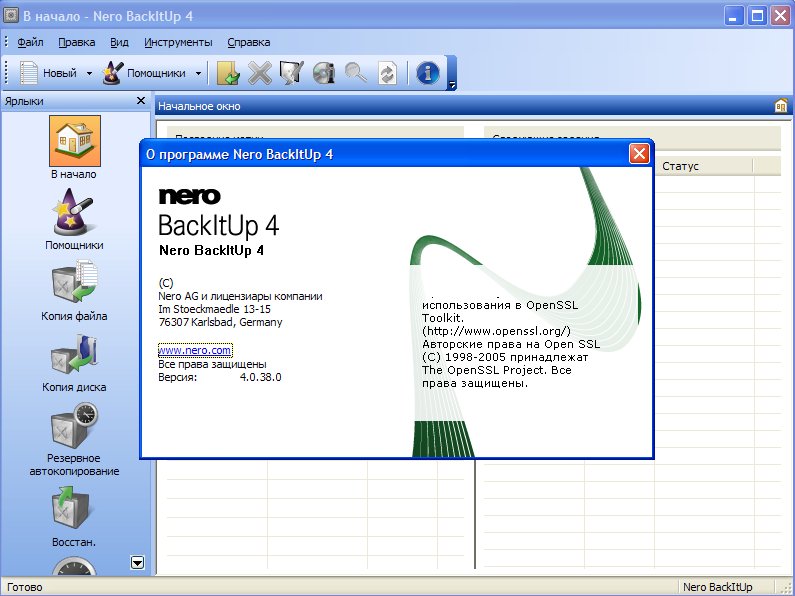
Task: Open the Правка menu
Action: coord(77,42)
